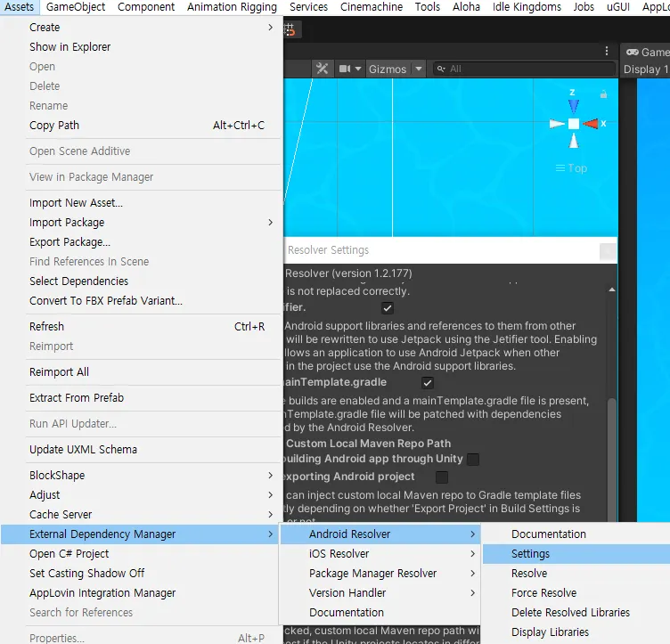The image size is (670, 644).
Task: Choose Display Libraries entry
Action: 576,632
